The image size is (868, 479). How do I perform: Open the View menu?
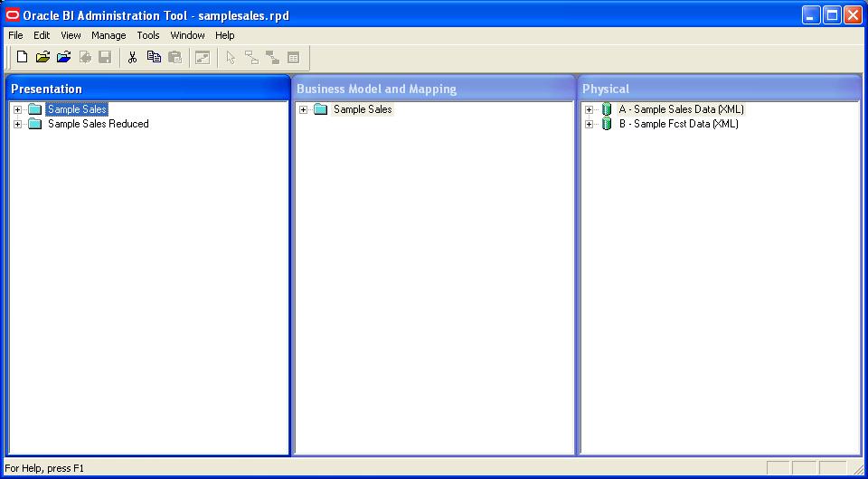[71, 35]
